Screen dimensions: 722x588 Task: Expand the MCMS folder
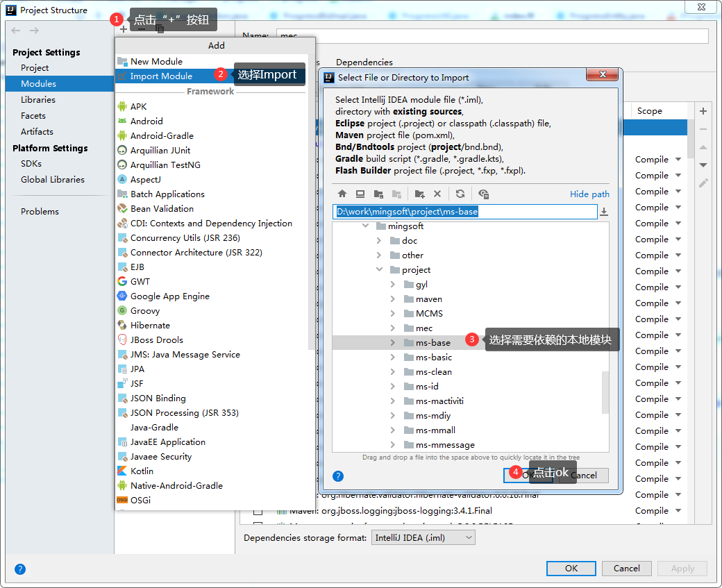pyautogui.click(x=393, y=313)
